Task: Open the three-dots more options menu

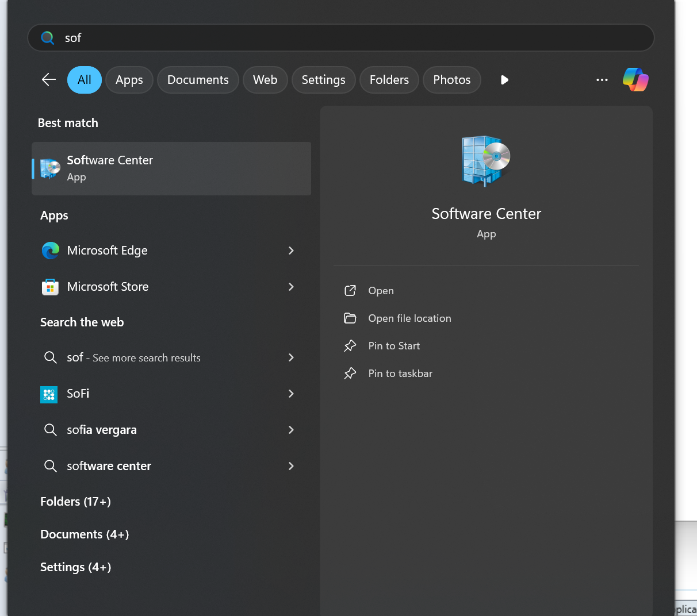Action: pyautogui.click(x=602, y=80)
